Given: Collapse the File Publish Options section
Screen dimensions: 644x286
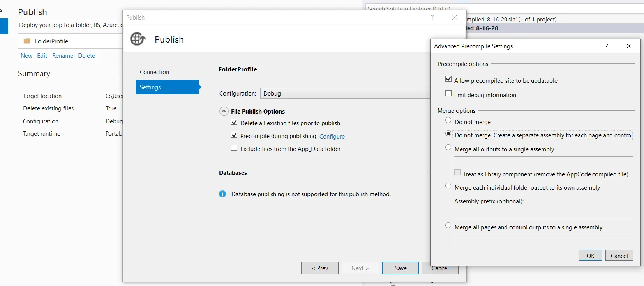Looking at the screenshot, I should [x=224, y=111].
